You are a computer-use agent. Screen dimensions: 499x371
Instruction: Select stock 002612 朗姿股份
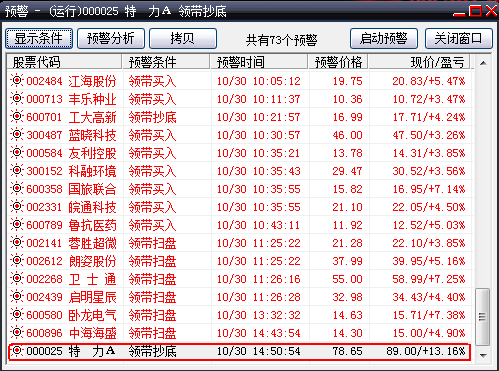point(71,261)
